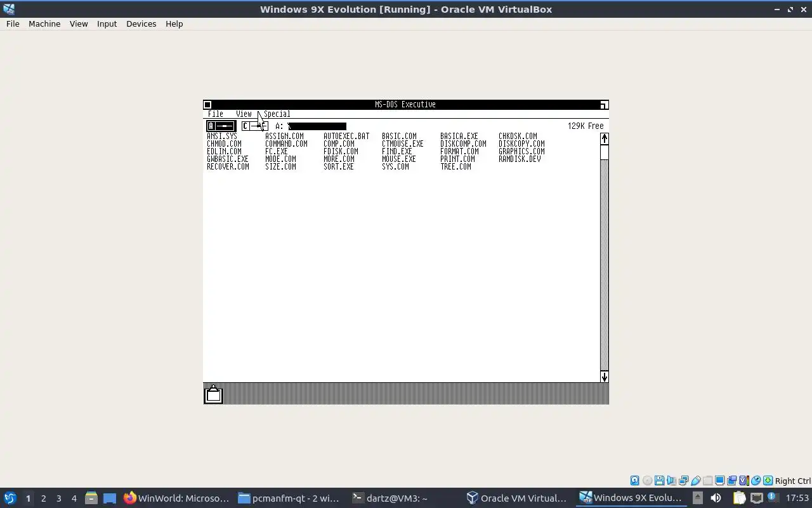Launch Firefox from the taskbar quick launch
812x508 pixels.
(x=130, y=498)
